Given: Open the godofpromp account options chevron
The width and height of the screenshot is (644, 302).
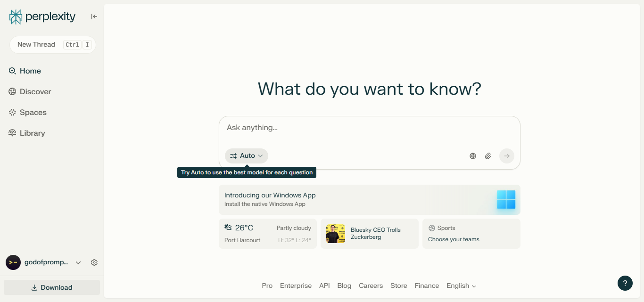Looking at the screenshot, I should 78,262.
